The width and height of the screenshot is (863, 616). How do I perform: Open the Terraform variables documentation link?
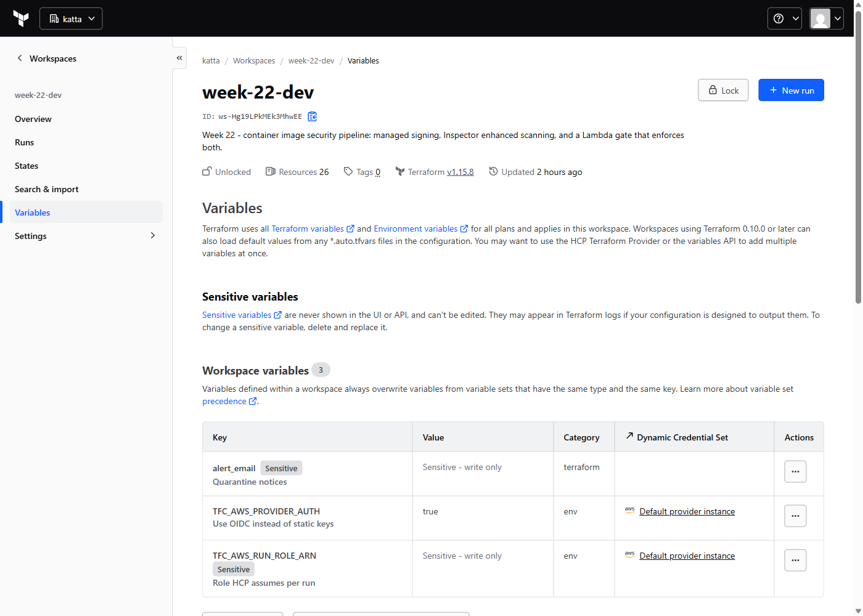point(313,229)
